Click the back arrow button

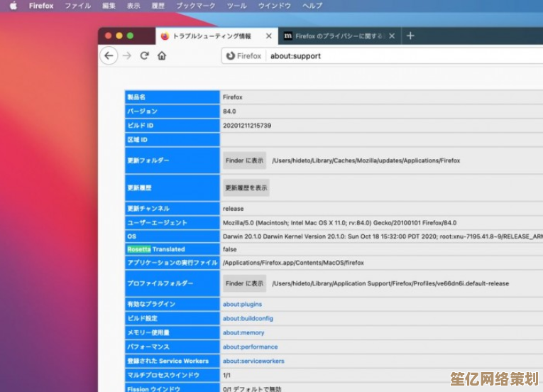[x=109, y=55]
